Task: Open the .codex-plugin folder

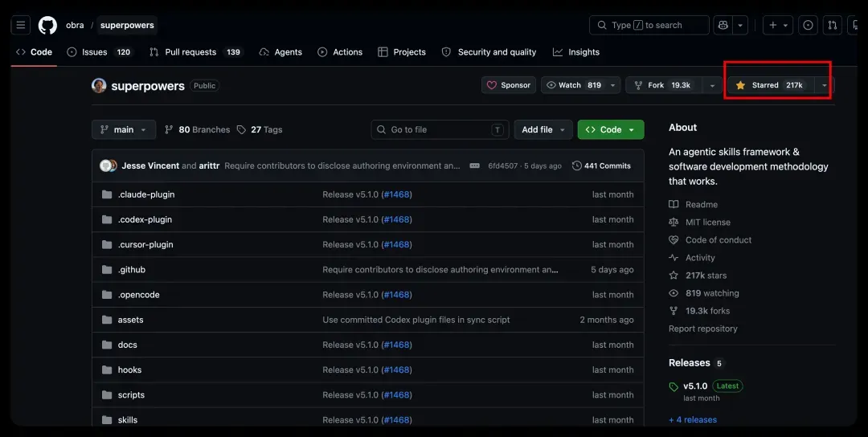Action: tap(145, 219)
